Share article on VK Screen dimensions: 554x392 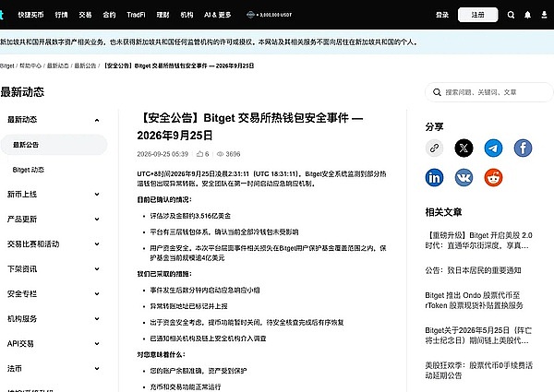coord(464,177)
